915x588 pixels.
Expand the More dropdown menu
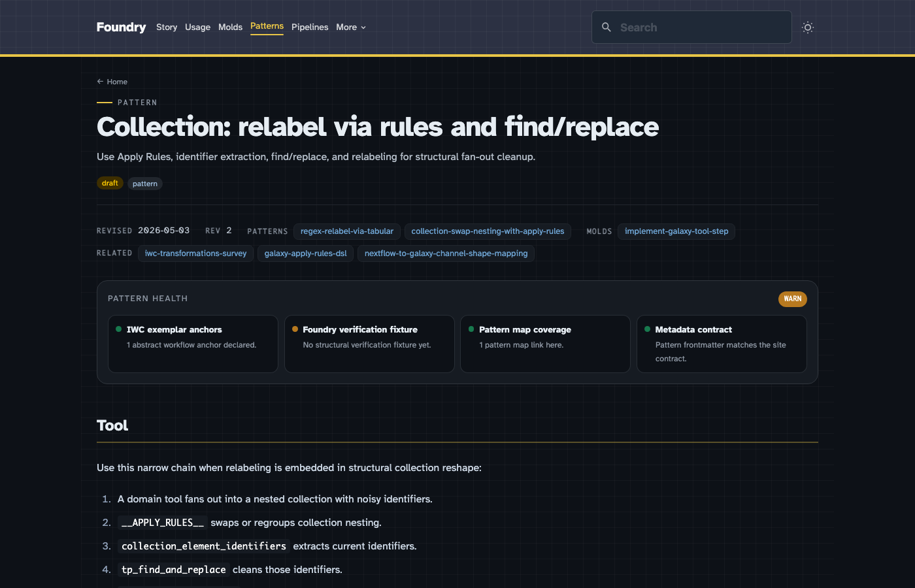[351, 27]
